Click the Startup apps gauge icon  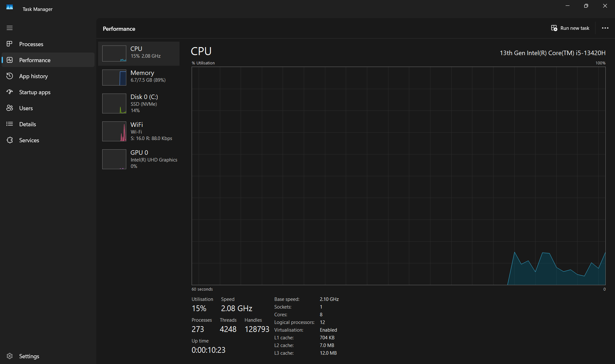(x=10, y=92)
